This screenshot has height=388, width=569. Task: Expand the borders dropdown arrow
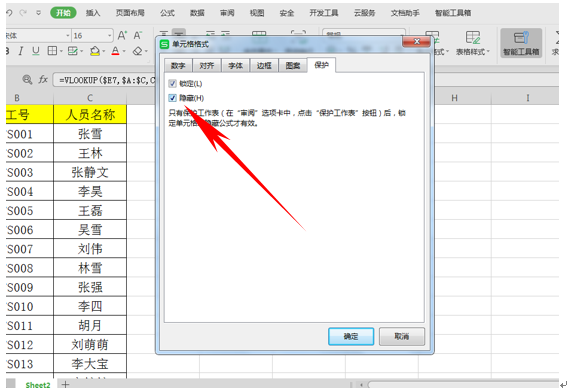[x=61, y=51]
